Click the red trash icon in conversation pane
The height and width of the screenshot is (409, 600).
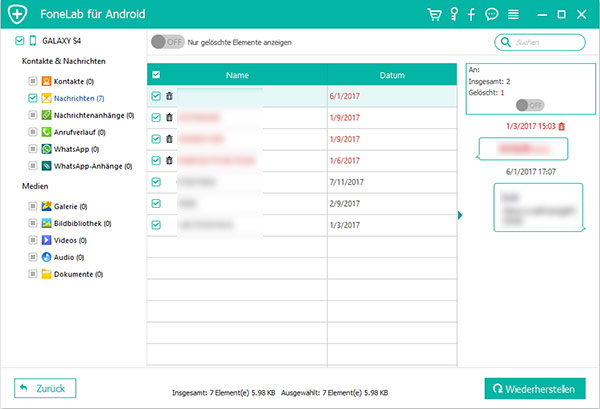tap(561, 126)
